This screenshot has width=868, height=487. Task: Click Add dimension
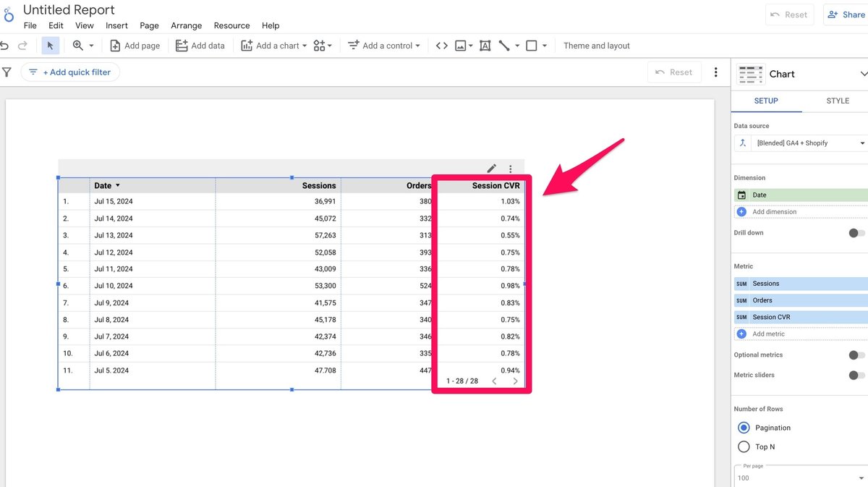(x=801, y=212)
